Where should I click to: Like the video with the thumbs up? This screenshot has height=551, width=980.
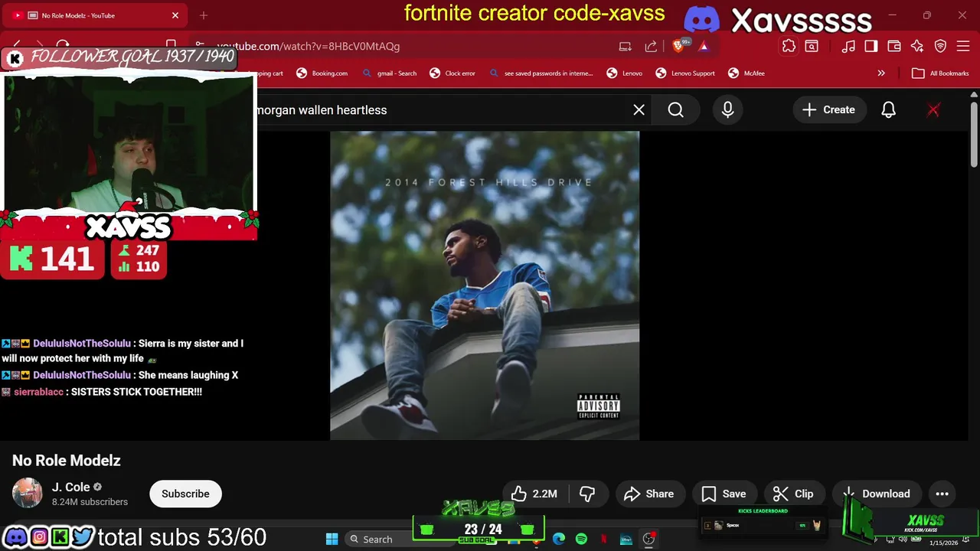534,494
